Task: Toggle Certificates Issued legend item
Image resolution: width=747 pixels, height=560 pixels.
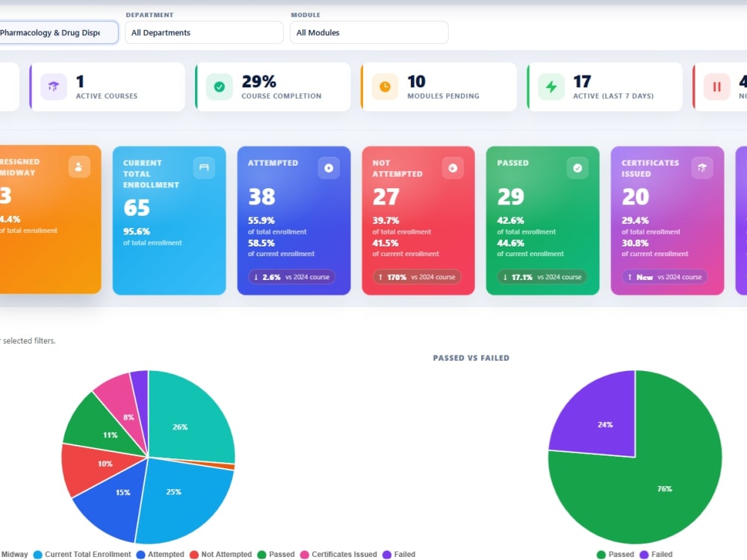Action: click(x=338, y=554)
